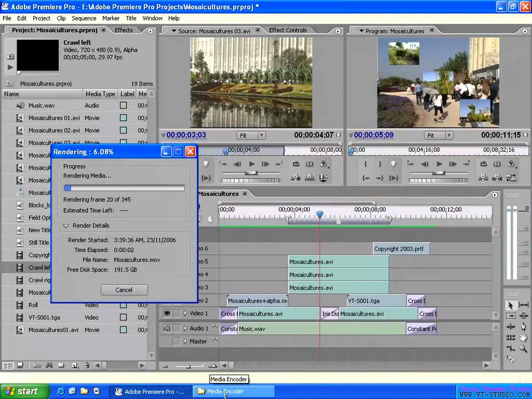Switch Project panel to Icon view

tap(20, 365)
